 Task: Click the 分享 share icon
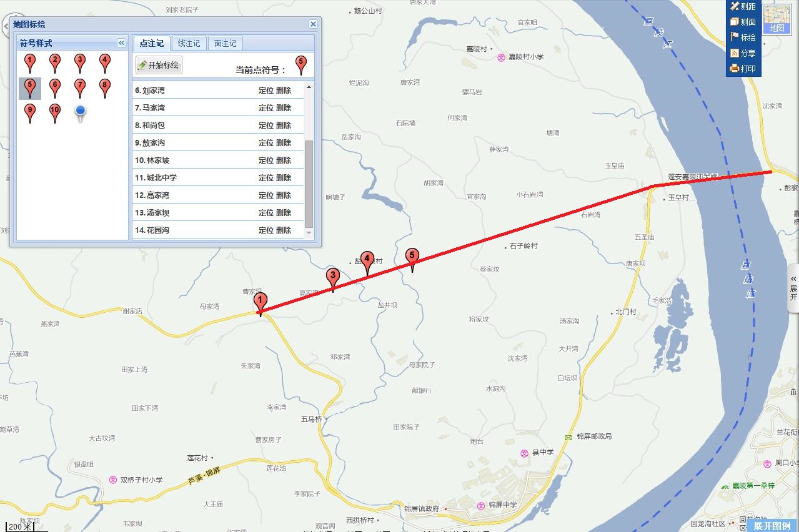743,54
